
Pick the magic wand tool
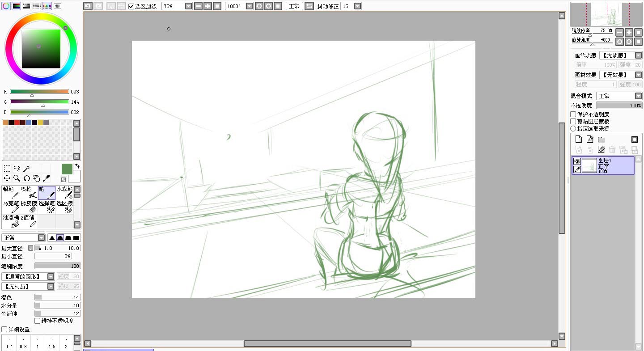(27, 169)
